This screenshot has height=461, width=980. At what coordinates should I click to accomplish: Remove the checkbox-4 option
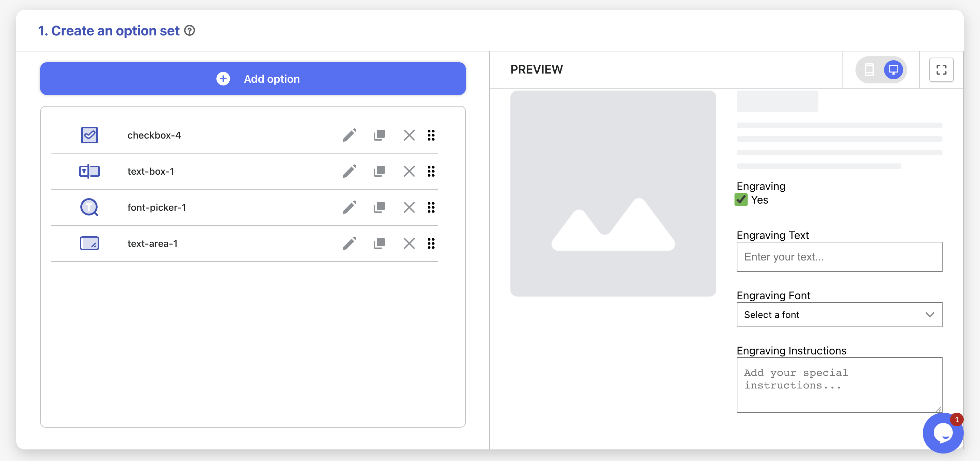click(409, 135)
